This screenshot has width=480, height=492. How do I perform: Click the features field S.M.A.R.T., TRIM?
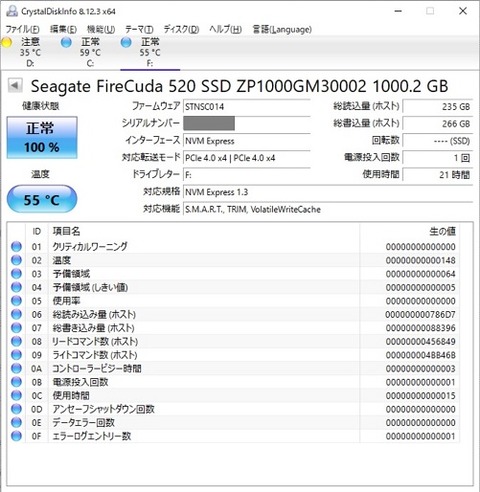point(328,209)
